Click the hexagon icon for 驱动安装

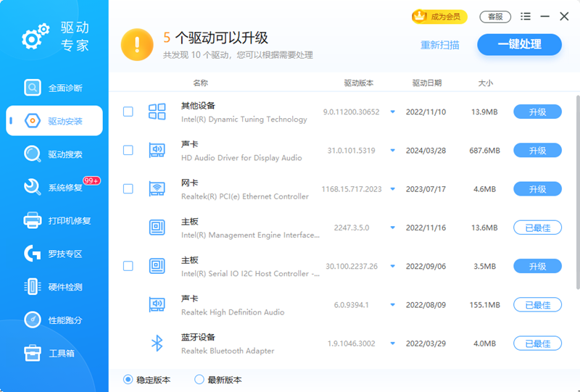point(33,121)
